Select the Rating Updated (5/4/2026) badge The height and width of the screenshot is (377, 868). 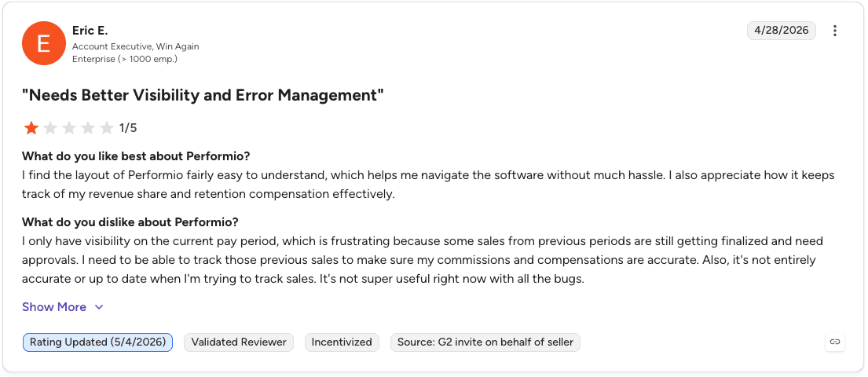(98, 342)
